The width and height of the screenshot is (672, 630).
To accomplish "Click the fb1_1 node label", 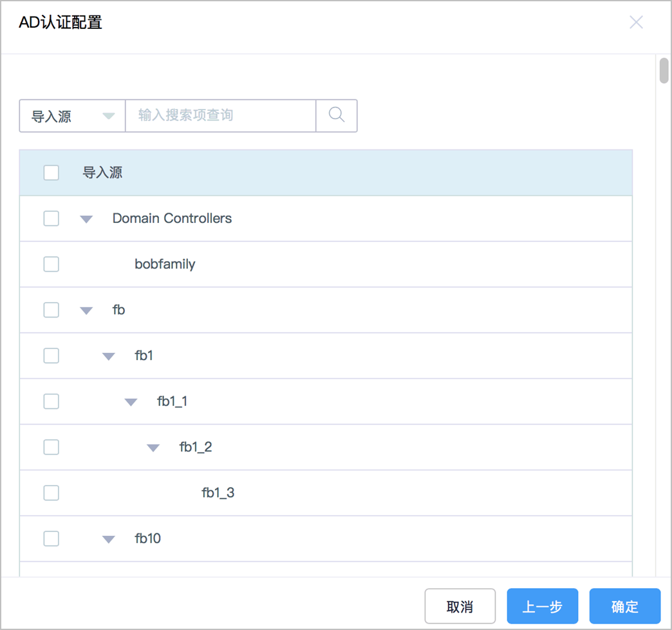I will 172,401.
